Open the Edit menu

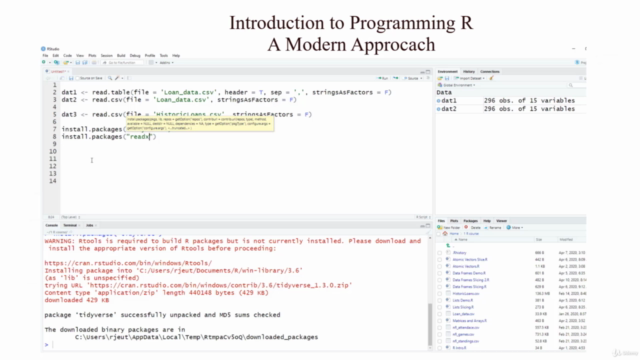click(56, 56)
